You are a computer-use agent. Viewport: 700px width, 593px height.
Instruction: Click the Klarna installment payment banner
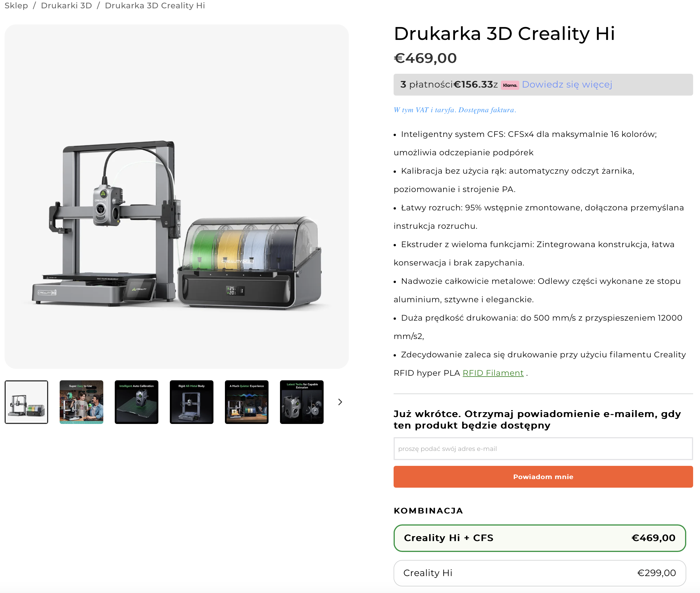[543, 85]
